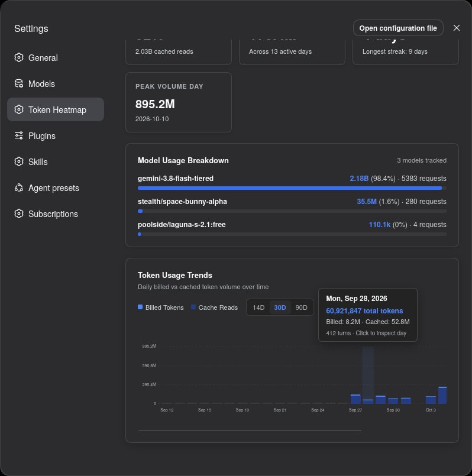The image size is (472, 476).
Task: Click the Peak Volume Day card
Action: [179, 102]
